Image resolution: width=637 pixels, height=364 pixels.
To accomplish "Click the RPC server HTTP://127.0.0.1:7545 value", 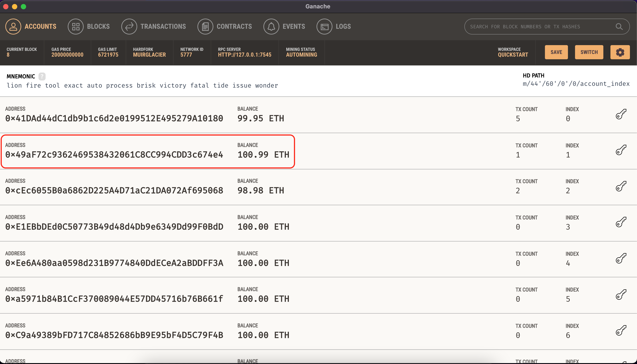I will point(244,55).
